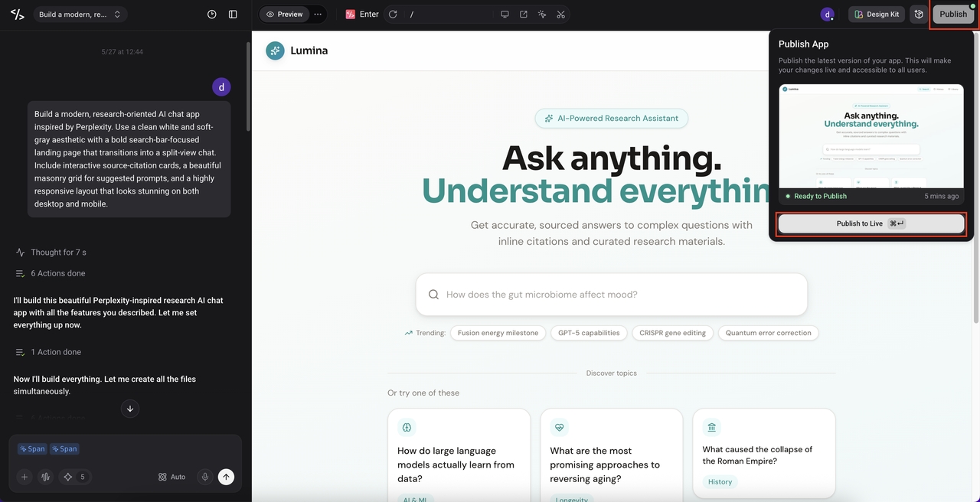Expand the '6 Actions done' list
The height and width of the screenshot is (502, 980).
click(51, 273)
